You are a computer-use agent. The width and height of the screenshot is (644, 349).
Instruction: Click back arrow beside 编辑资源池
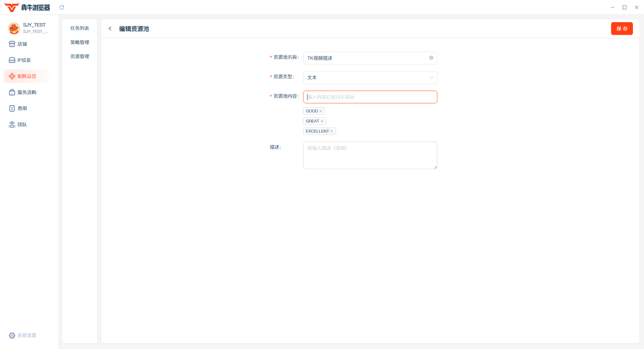click(x=110, y=29)
